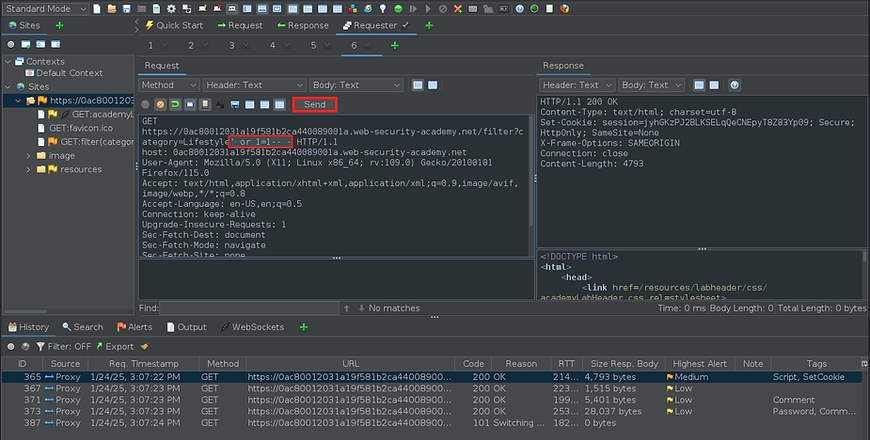Viewport: 870px width, 440px height.
Task: Click the request text area body
Action: tap(334, 185)
